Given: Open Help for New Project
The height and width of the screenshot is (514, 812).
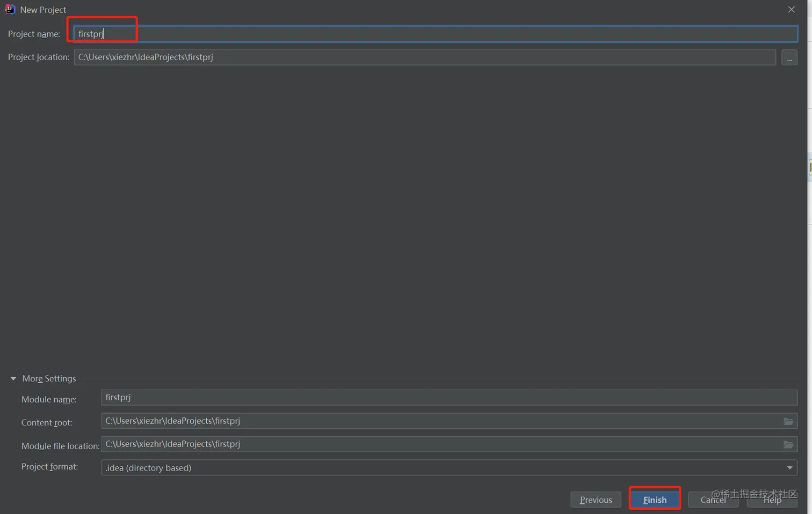Looking at the screenshot, I should [772, 500].
